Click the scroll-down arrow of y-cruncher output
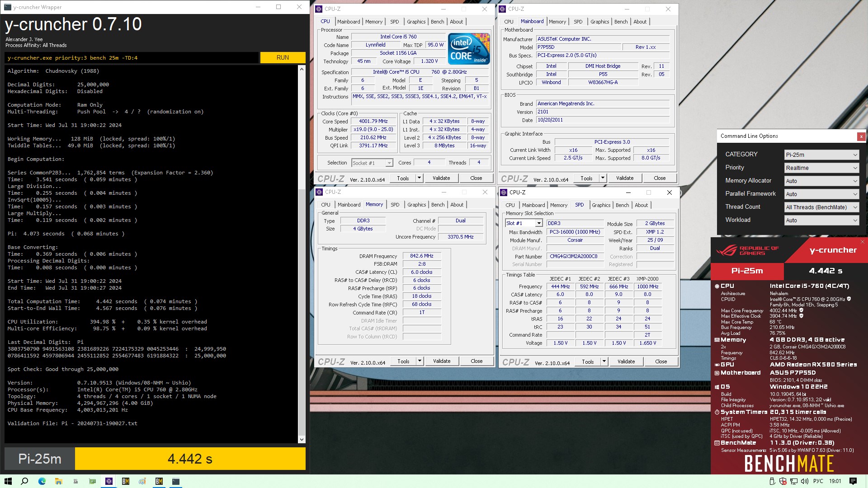 point(302,439)
